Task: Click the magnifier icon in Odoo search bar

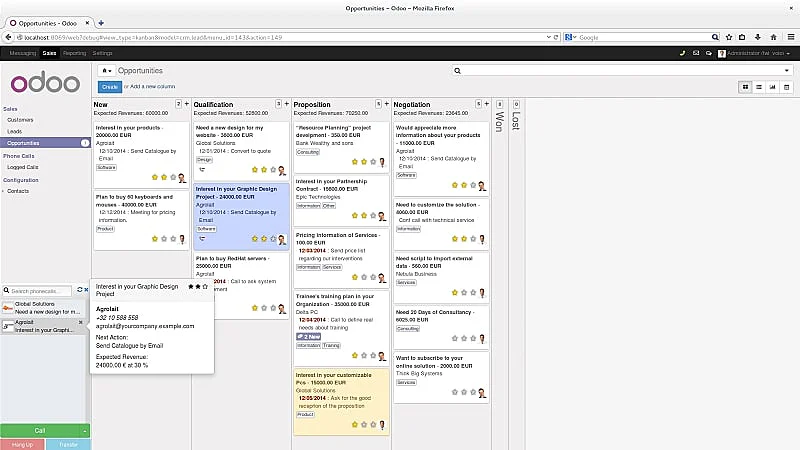Action: [x=458, y=71]
